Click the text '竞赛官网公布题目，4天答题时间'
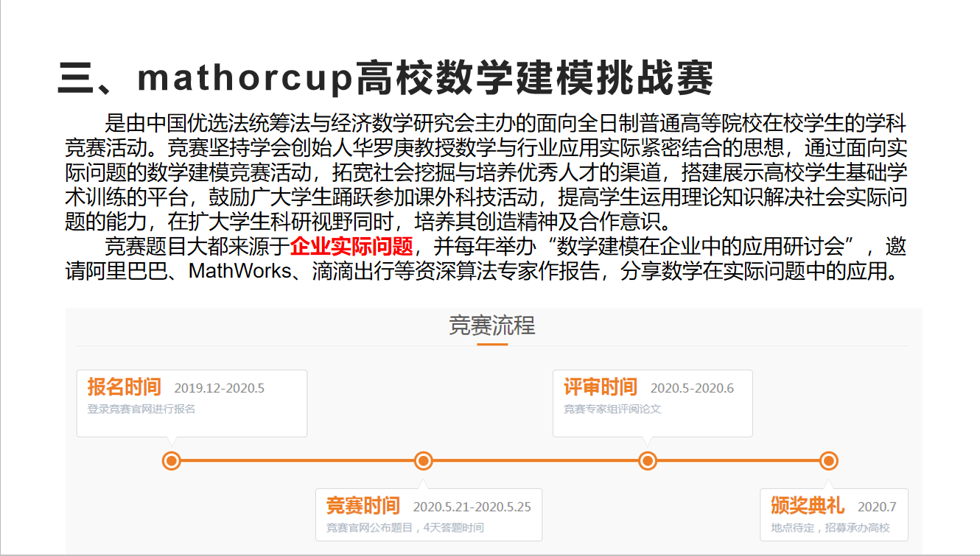Viewport: 980px width, 556px height. point(405,527)
